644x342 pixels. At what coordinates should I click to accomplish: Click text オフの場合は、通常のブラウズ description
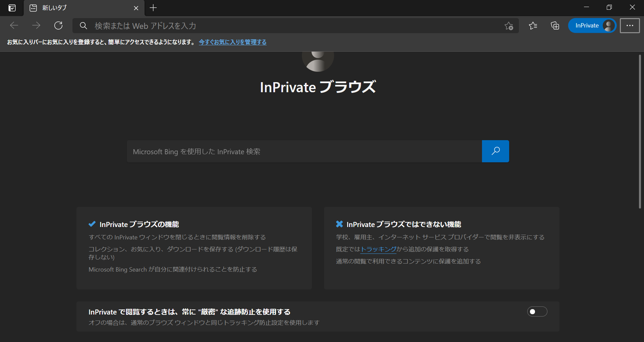[204, 323]
